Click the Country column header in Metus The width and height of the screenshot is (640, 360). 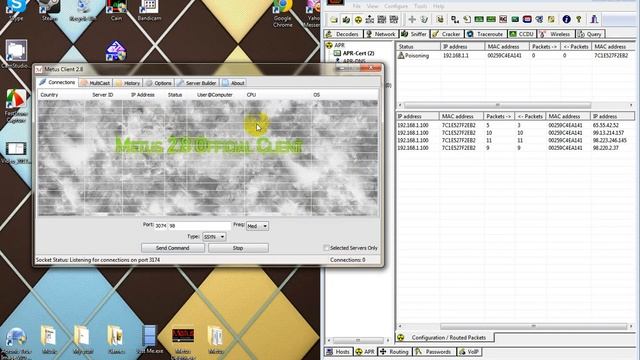49,95
